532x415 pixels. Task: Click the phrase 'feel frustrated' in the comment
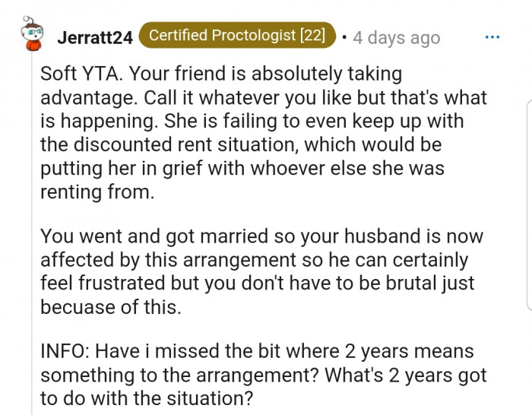click(x=103, y=283)
